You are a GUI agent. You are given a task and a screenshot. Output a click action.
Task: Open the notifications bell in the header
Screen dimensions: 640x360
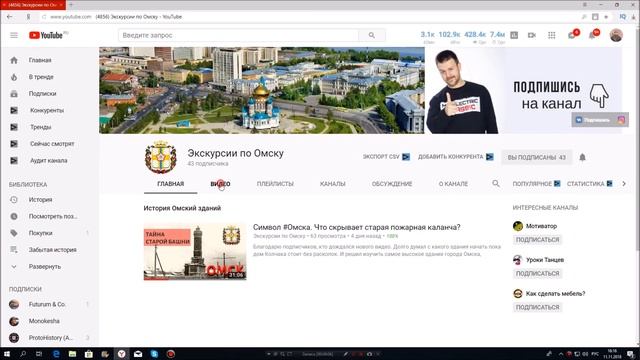pos(592,35)
